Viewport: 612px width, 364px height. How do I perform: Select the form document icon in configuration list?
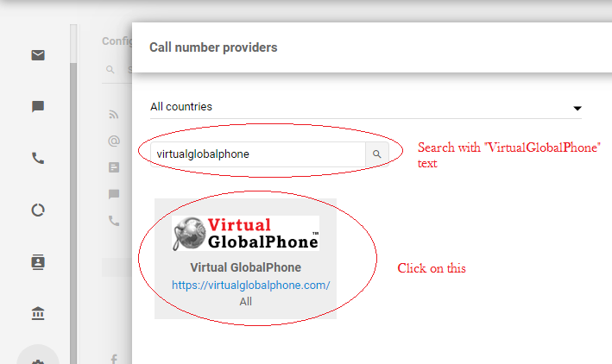click(114, 167)
